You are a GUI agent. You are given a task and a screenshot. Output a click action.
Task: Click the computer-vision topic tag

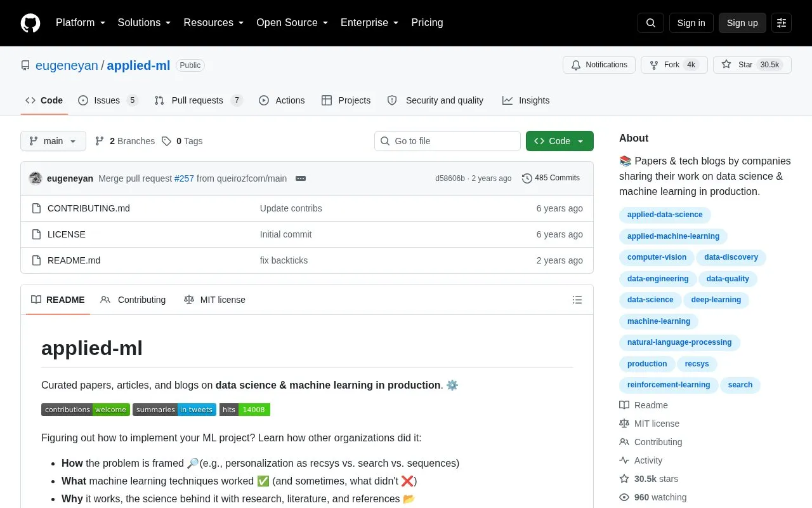pos(657,257)
